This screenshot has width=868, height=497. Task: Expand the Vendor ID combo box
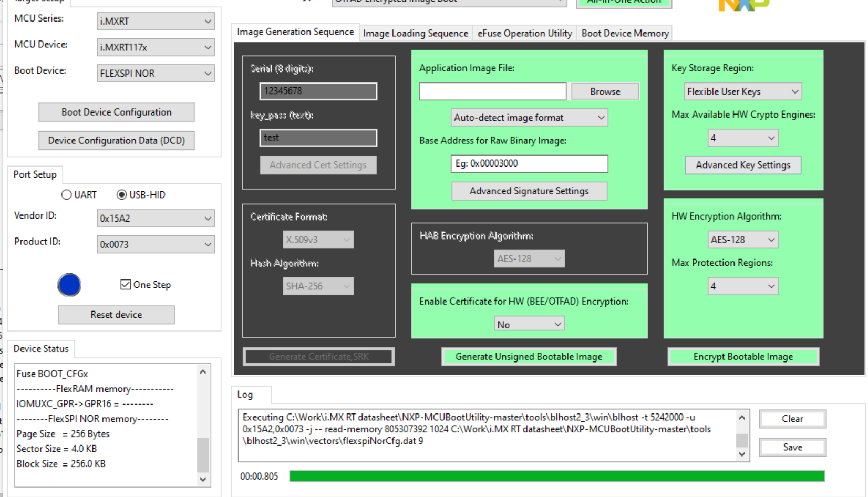156,219
